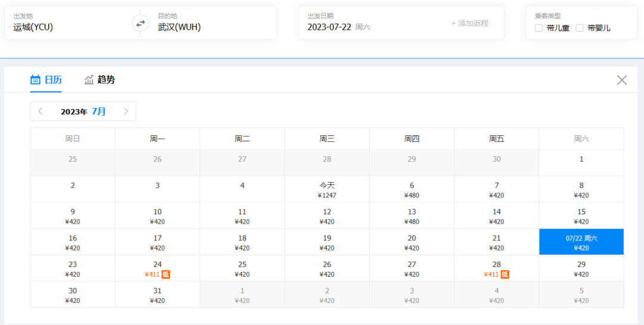Viewport: 644px width, 325px height.
Task: Go to next month arrow
Action: click(126, 112)
